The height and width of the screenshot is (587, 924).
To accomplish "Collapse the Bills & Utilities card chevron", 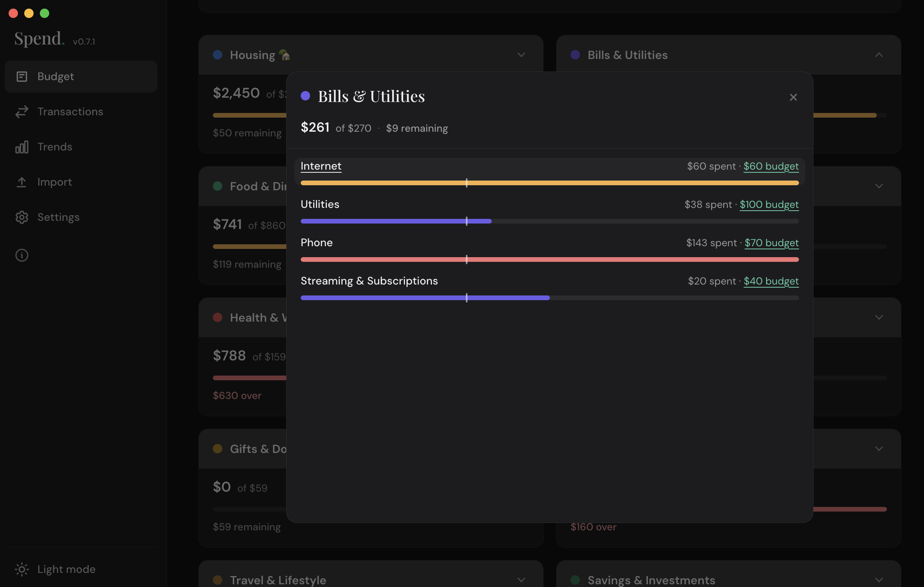I will click(879, 55).
